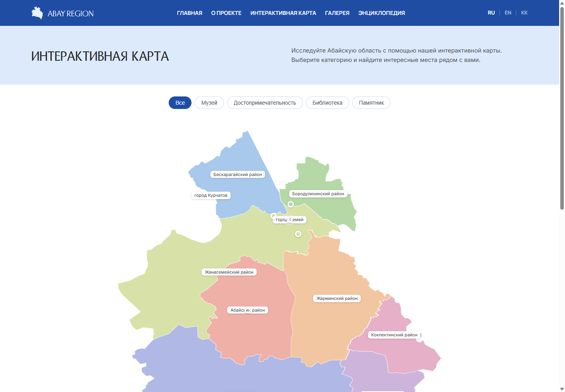565x392 pixels.
Task: Switch language to RU
Action: tap(491, 13)
